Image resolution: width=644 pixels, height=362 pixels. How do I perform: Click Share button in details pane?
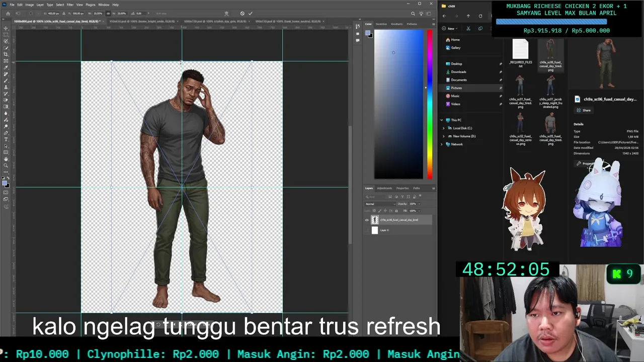(x=584, y=110)
